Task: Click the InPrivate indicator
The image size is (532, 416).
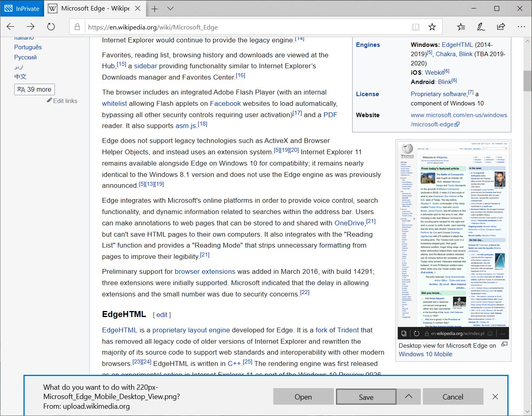Action: click(22, 8)
